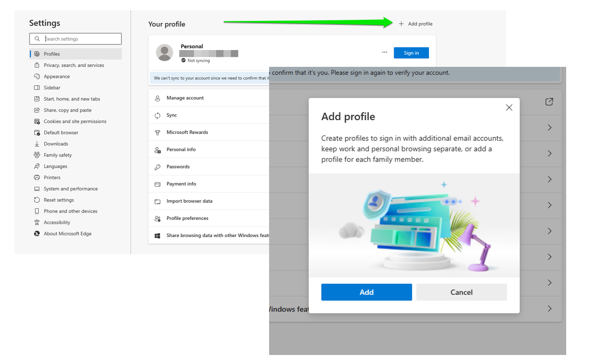Screen dimensions: 605x364
Task: Click the magnifier in Search settings
Action: point(37,39)
